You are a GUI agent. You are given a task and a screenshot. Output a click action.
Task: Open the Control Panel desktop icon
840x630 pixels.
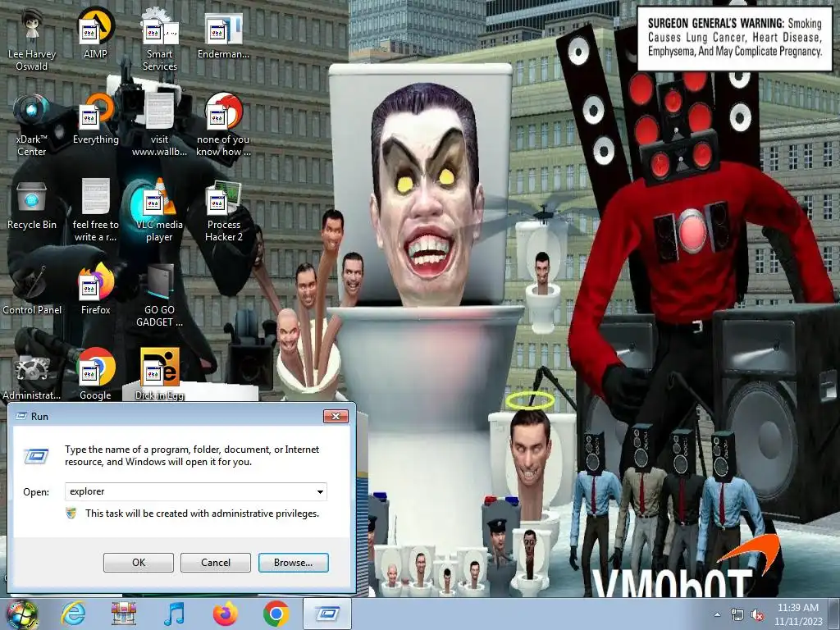tap(32, 290)
